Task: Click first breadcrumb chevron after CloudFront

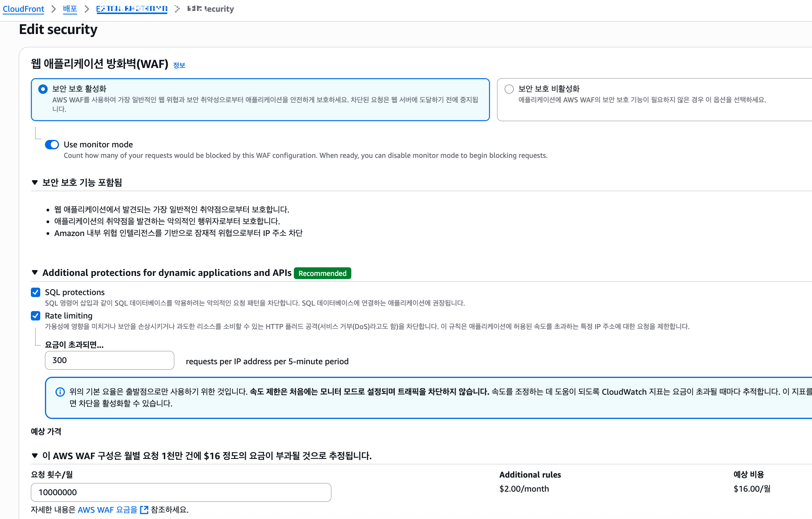Action: pyautogui.click(x=54, y=9)
